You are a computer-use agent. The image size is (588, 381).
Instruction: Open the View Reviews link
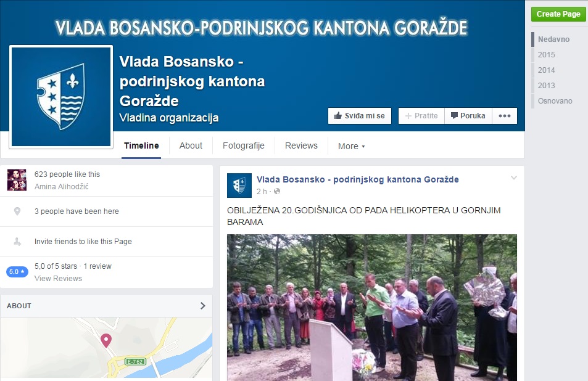(x=58, y=278)
